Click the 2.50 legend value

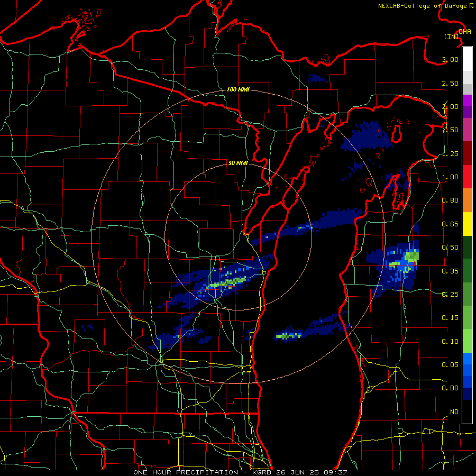point(450,83)
